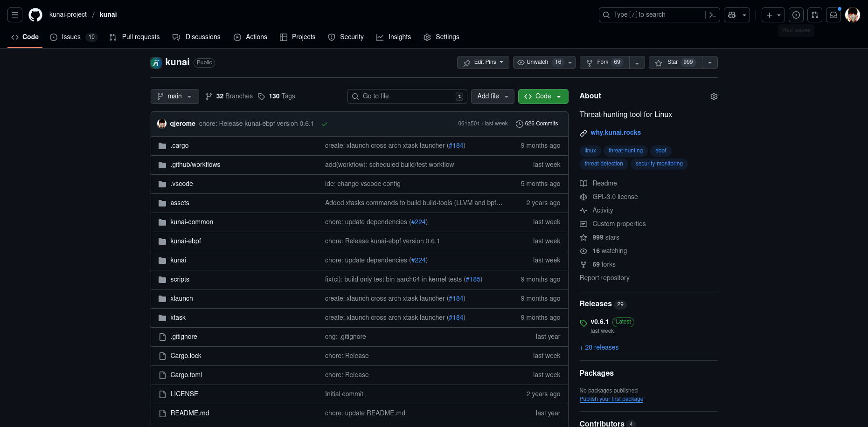Open the Cargo.toml file
This screenshot has width=868, height=427.
[x=186, y=375]
